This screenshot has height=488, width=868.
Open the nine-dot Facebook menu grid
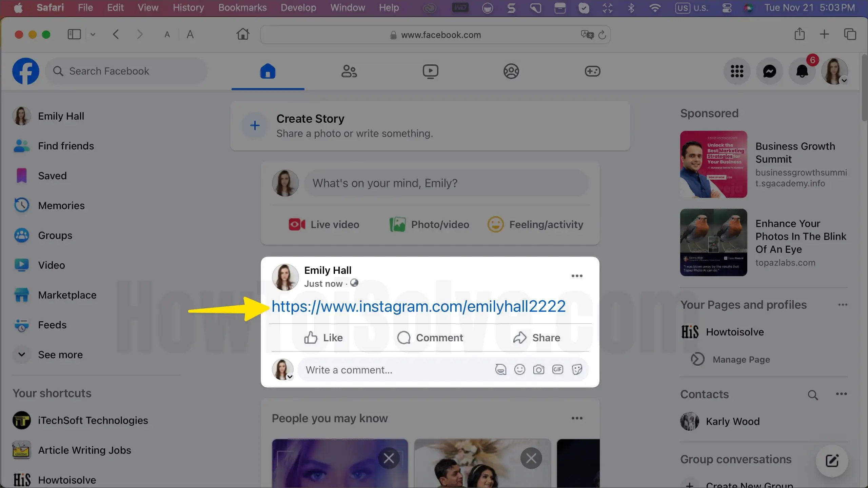(737, 71)
